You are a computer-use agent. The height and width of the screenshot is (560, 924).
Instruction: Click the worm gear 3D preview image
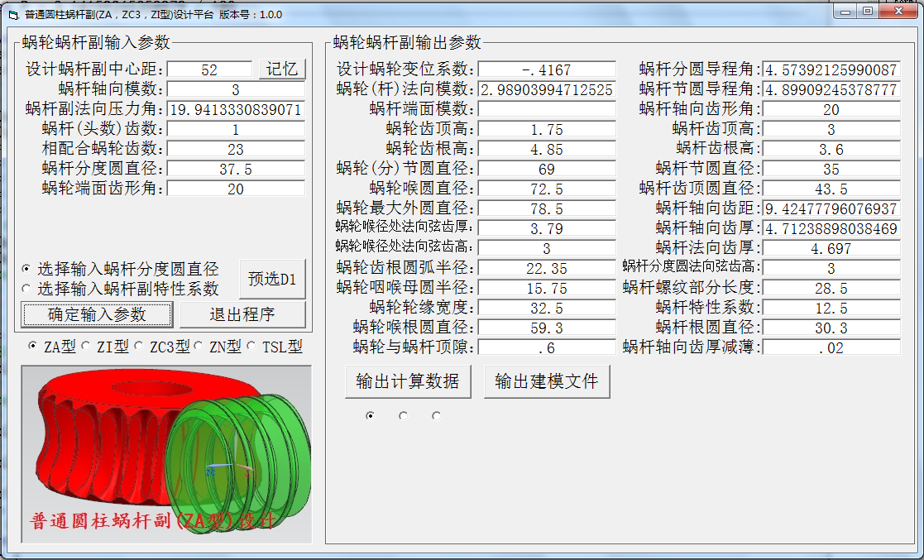click(167, 454)
